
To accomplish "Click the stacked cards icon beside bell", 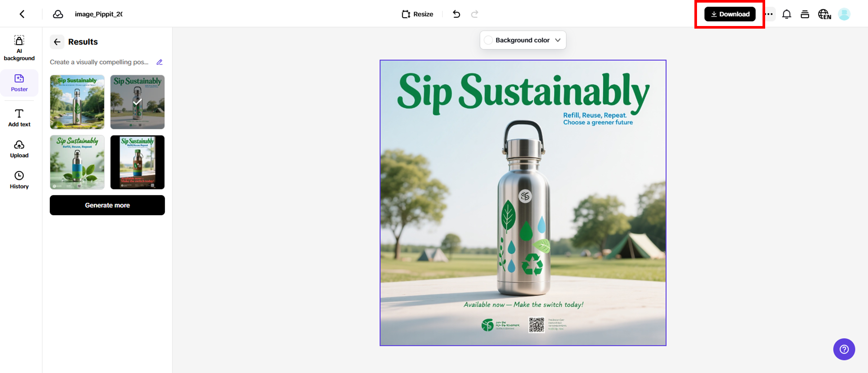I will point(805,14).
